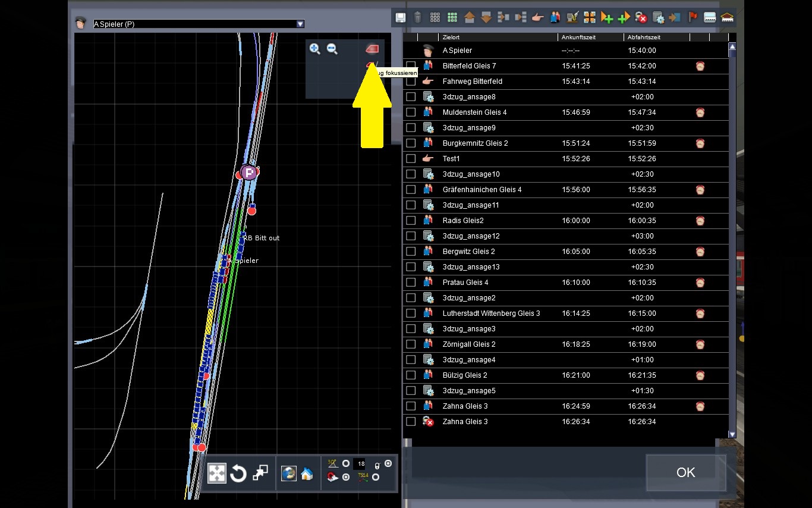Click the pointing hand waypoint toolbar icon

click(538, 17)
